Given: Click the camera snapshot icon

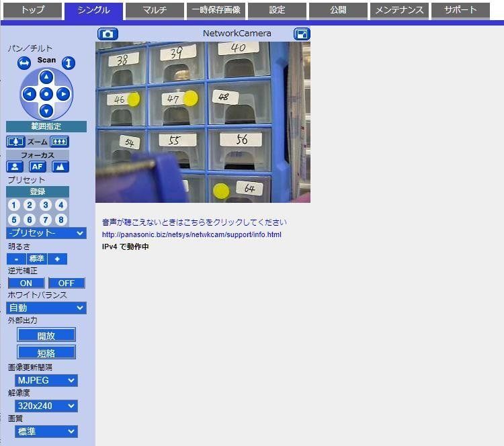Looking at the screenshot, I should pos(108,34).
